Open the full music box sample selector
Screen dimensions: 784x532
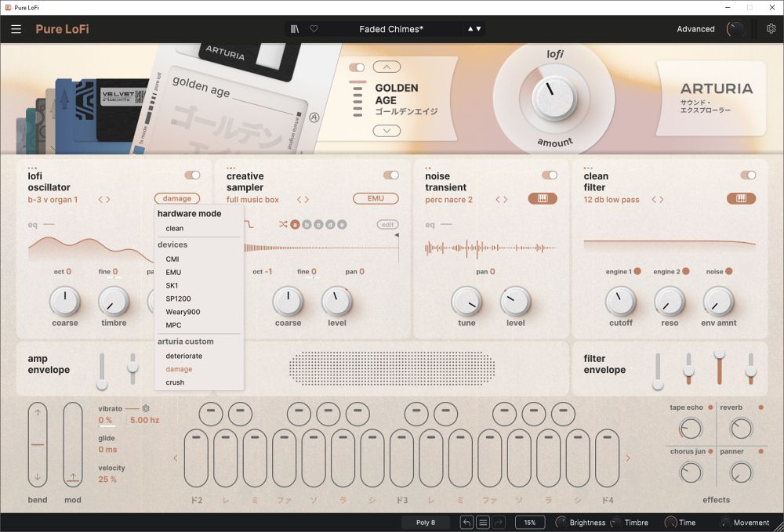tap(252, 199)
